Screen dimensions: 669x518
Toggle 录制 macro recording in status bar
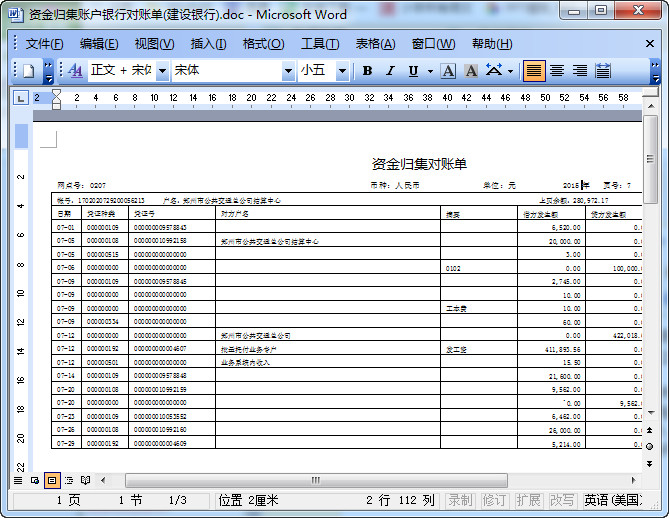pos(460,500)
